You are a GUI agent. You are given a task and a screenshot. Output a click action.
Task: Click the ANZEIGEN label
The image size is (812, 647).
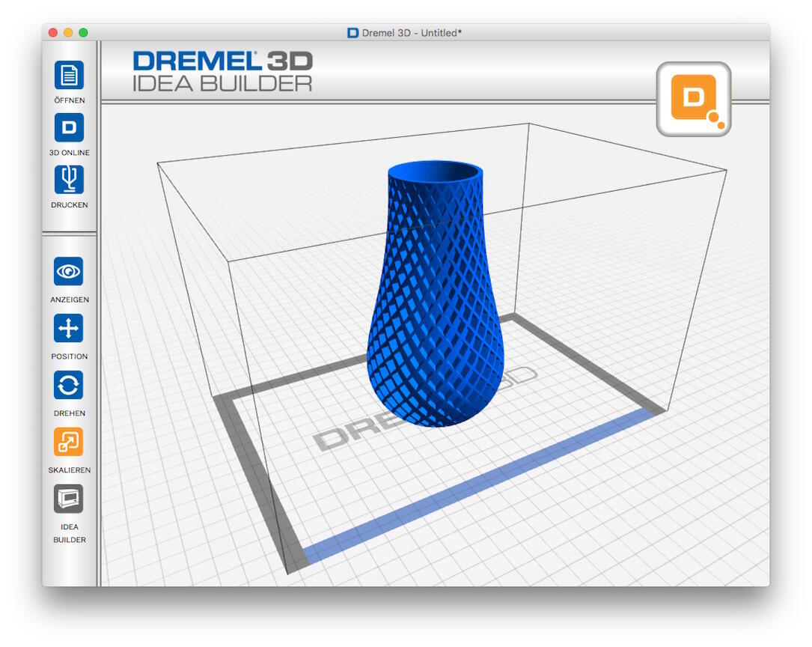(70, 300)
